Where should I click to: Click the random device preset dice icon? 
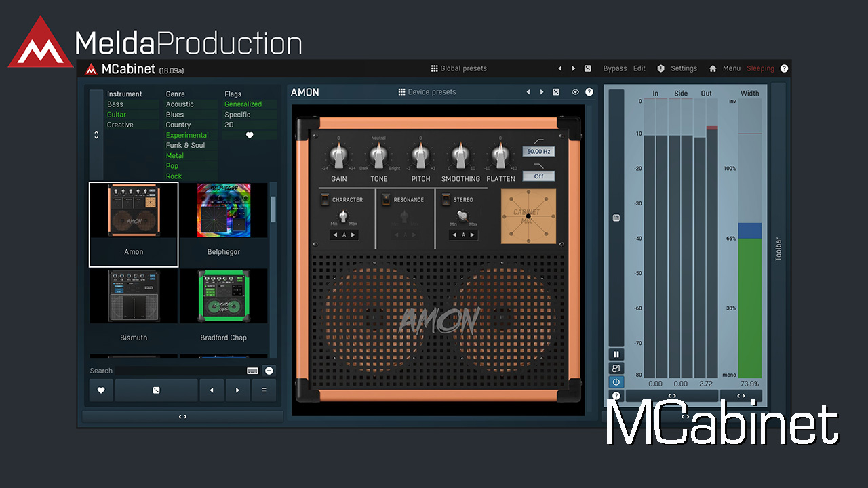coord(555,92)
